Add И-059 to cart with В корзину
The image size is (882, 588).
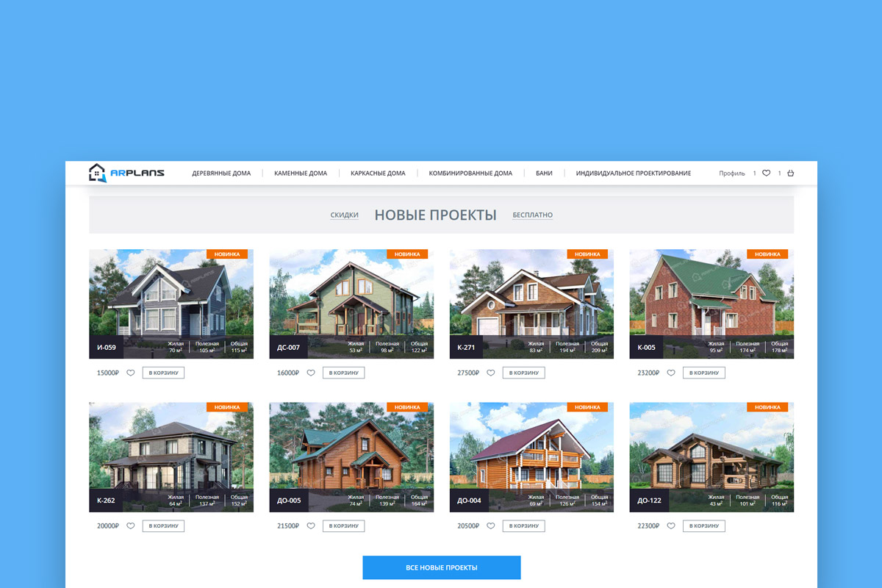click(163, 373)
